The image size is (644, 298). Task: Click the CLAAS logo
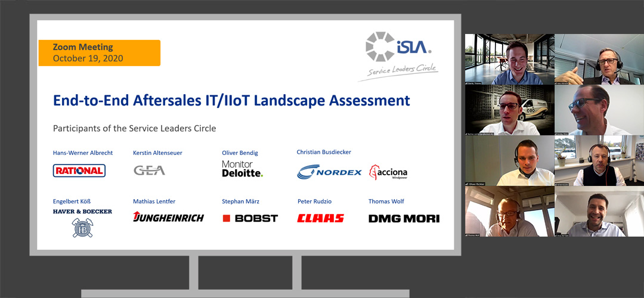[x=320, y=218]
